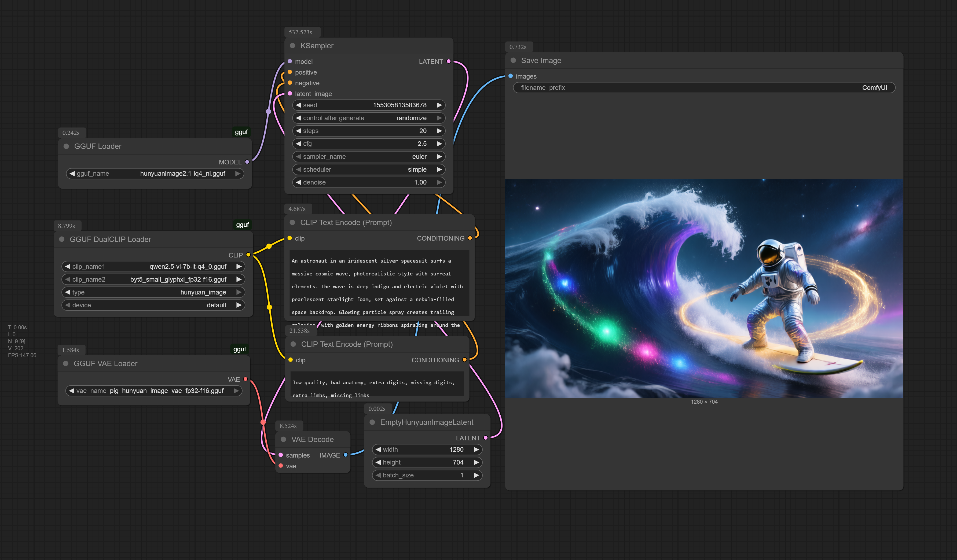This screenshot has height=560, width=957.
Task: Click the VAE Decode samples input socket
Action: pyautogui.click(x=281, y=455)
